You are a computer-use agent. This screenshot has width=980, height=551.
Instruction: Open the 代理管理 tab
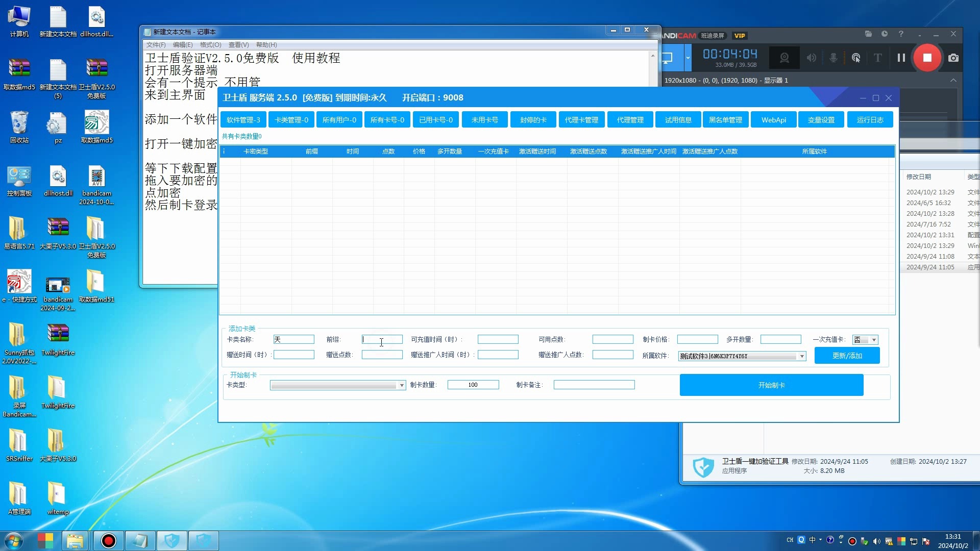630,120
